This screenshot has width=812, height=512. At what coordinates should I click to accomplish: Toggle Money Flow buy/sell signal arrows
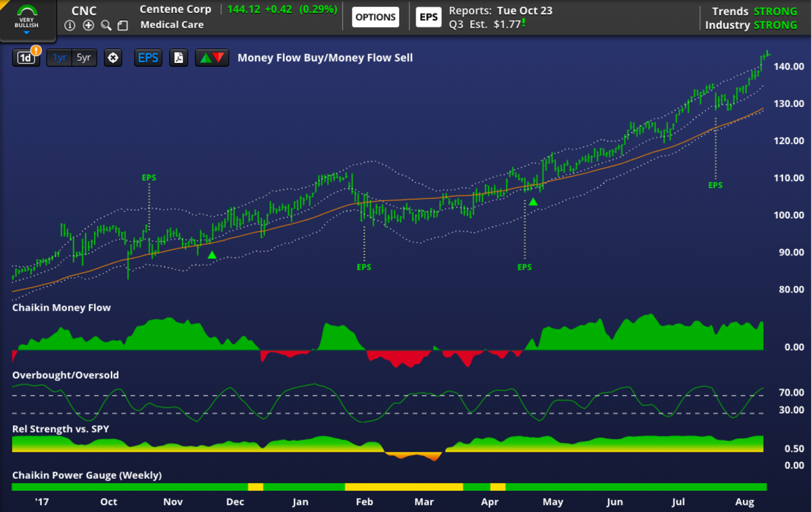click(x=212, y=57)
